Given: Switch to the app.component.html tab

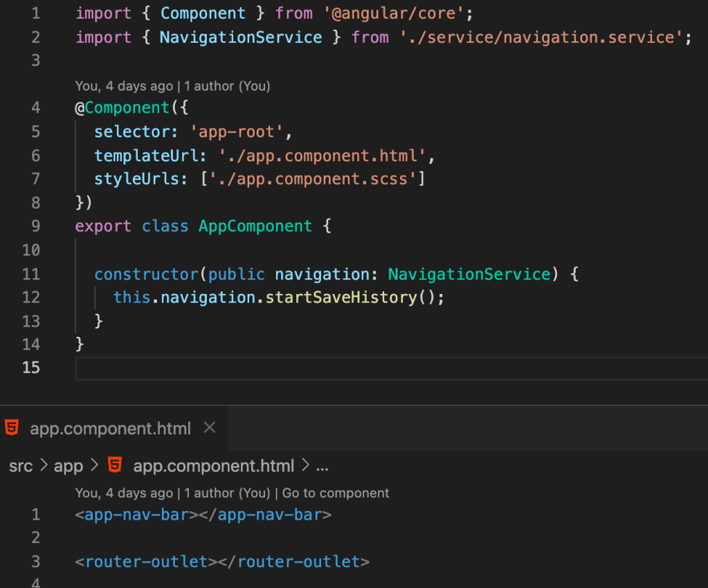Looking at the screenshot, I should click(109, 428).
